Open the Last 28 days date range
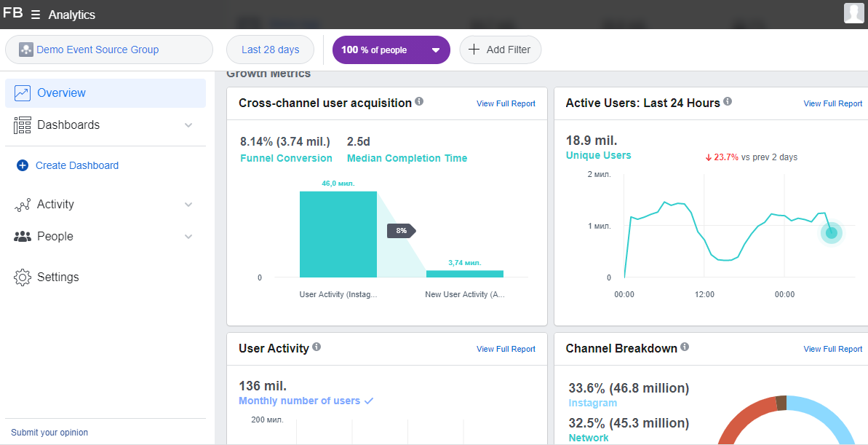 click(x=270, y=50)
